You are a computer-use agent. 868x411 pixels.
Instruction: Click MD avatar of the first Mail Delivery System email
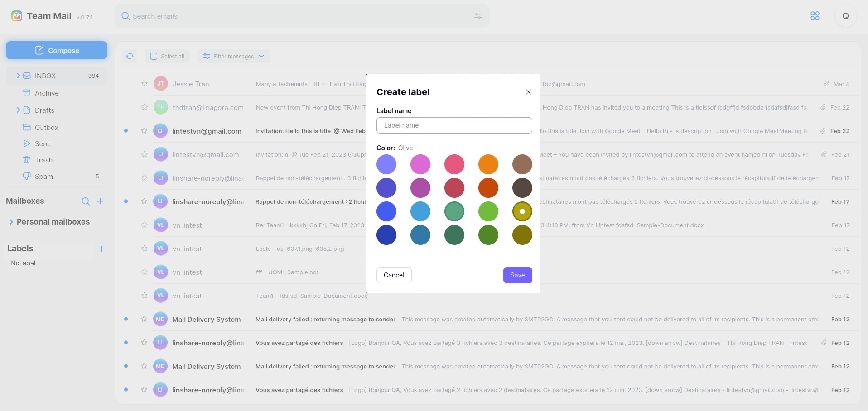click(160, 319)
